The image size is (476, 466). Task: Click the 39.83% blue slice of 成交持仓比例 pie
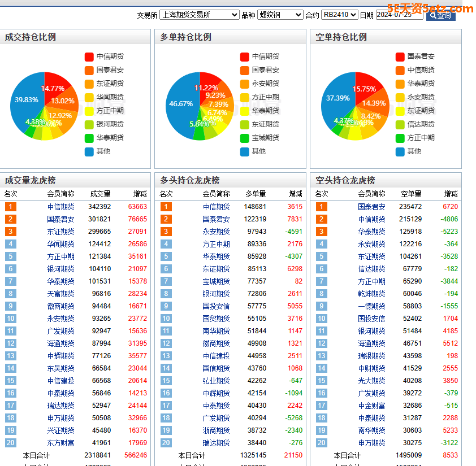tap(27, 100)
